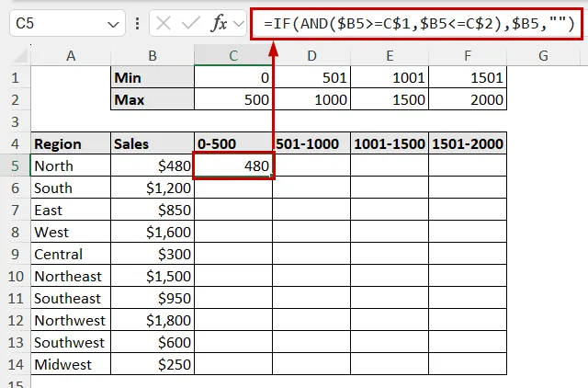This screenshot has height=388, width=588.
Task: Select column G header
Action: point(543,56)
